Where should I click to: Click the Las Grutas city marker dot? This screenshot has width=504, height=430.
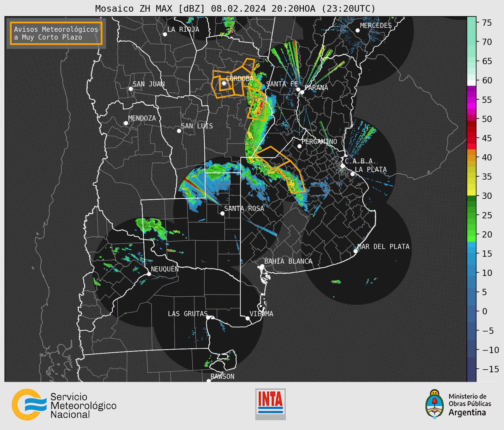(x=208, y=318)
